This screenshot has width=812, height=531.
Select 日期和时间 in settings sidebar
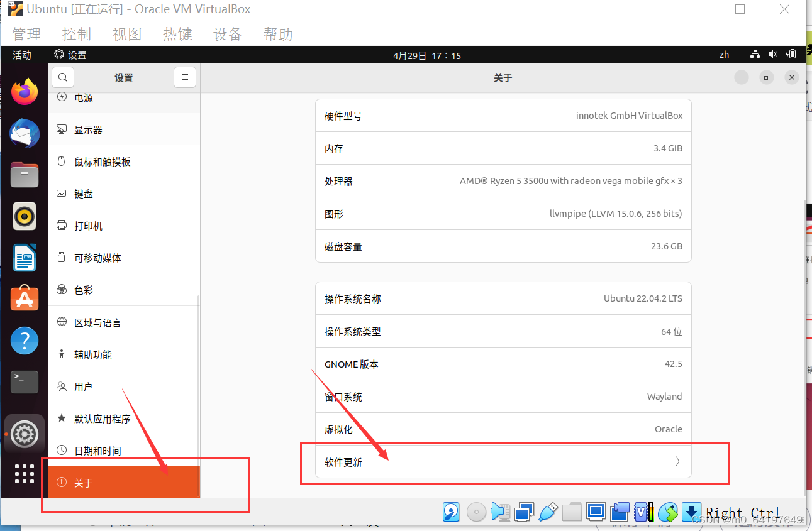[124, 451]
